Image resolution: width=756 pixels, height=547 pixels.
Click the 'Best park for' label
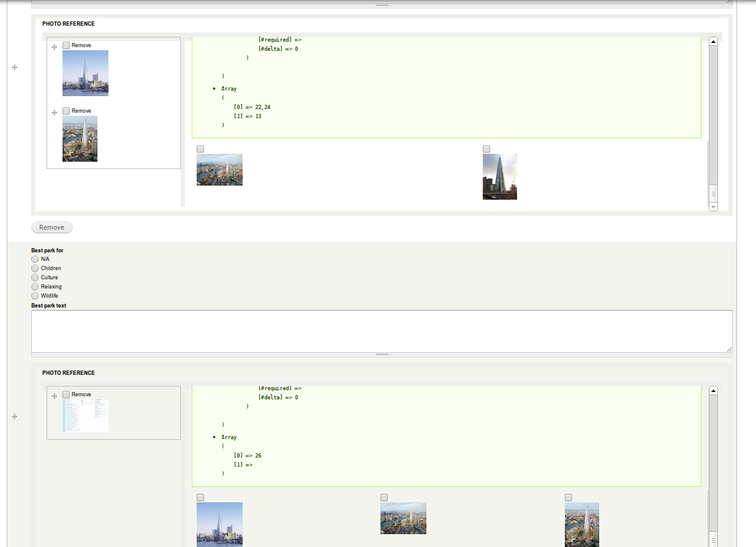click(47, 251)
